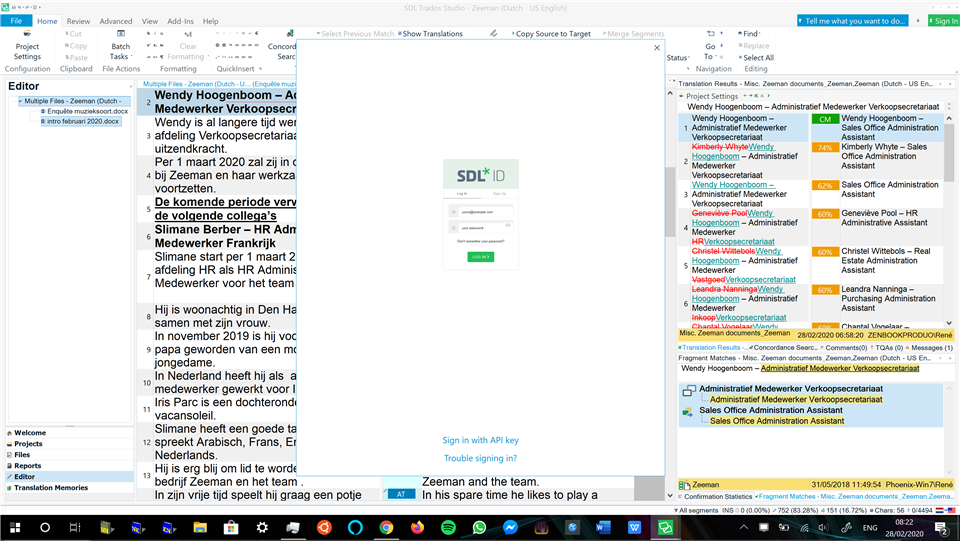Select the Leandra Nanninga 60% match
960x541 pixels.
811,303
